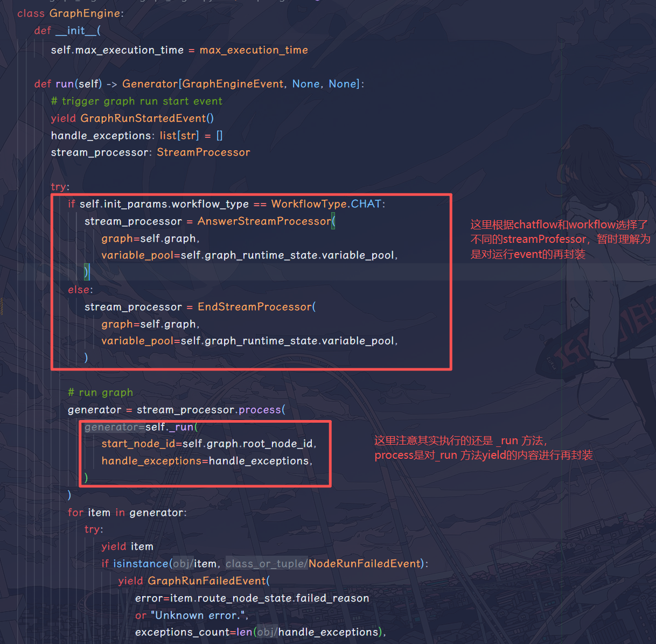Click the GraphRunStartedEvent call
656x644 pixels.
(143, 118)
